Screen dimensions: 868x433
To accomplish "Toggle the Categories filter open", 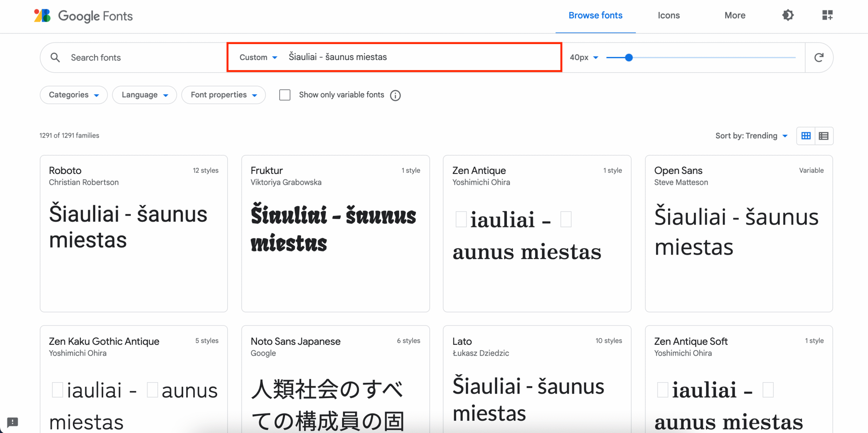I will pyautogui.click(x=73, y=95).
